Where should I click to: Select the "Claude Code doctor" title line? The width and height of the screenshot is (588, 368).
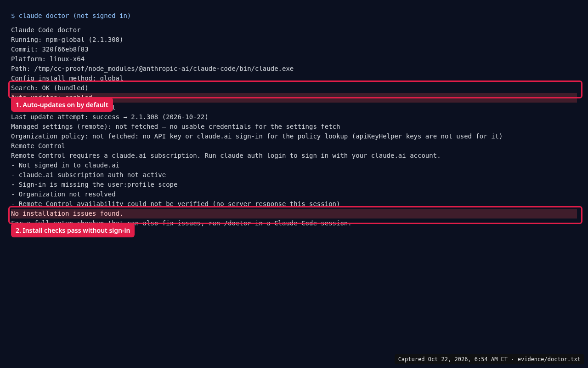(x=46, y=30)
